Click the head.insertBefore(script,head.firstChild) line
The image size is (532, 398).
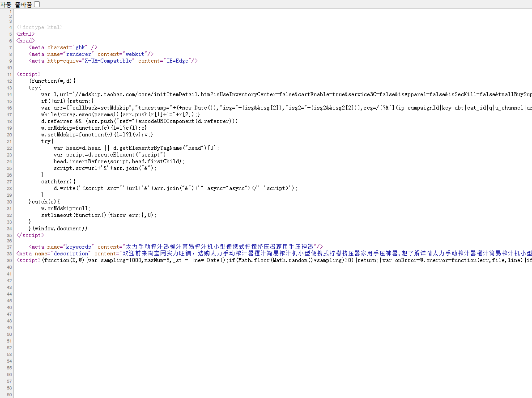119,161
